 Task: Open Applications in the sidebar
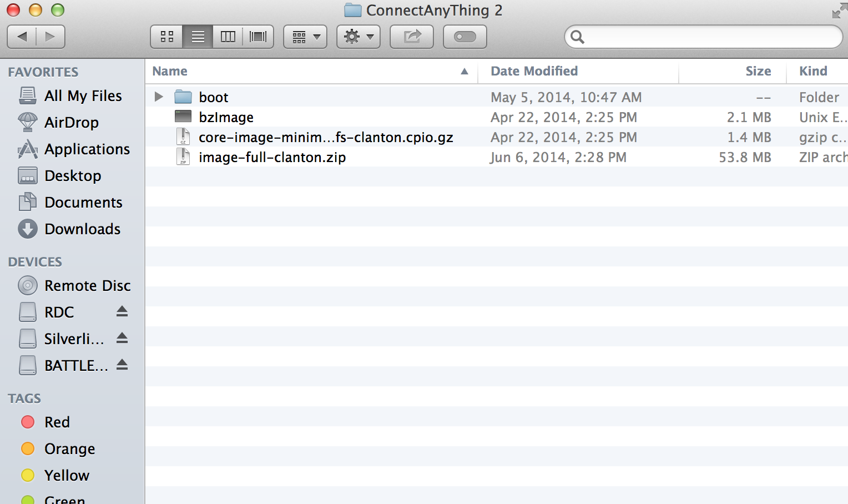[x=87, y=149]
